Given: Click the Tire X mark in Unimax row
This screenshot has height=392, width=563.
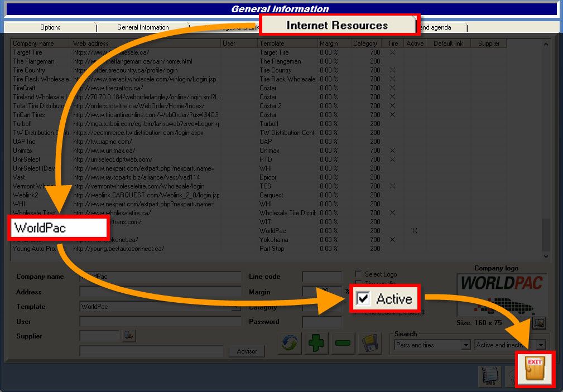Looking at the screenshot, I should click(x=392, y=151).
